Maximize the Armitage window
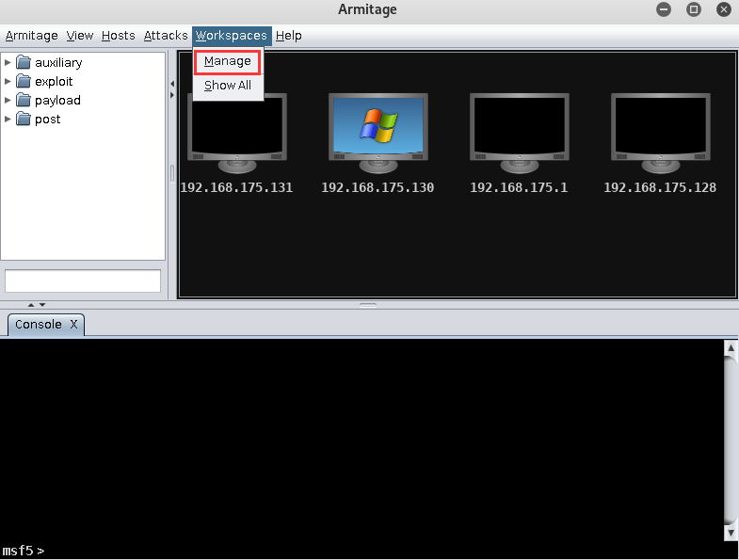 [x=694, y=9]
